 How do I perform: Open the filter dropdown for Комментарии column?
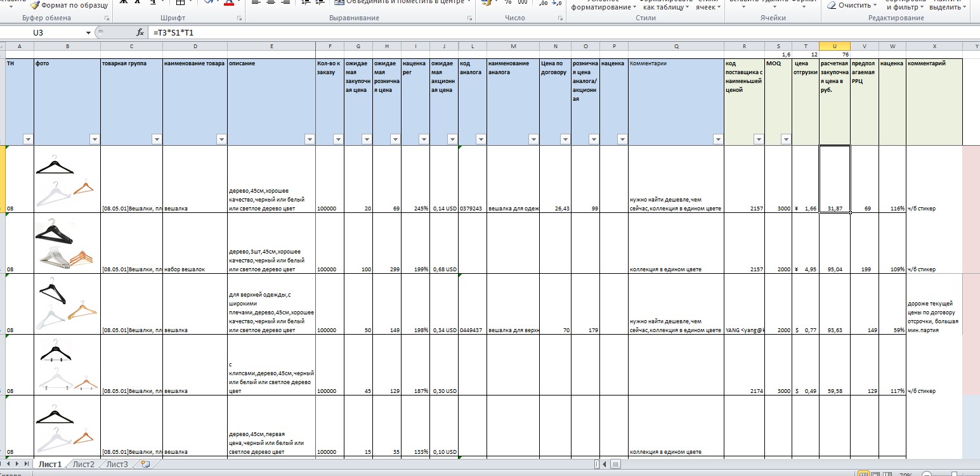pyautogui.click(x=717, y=139)
